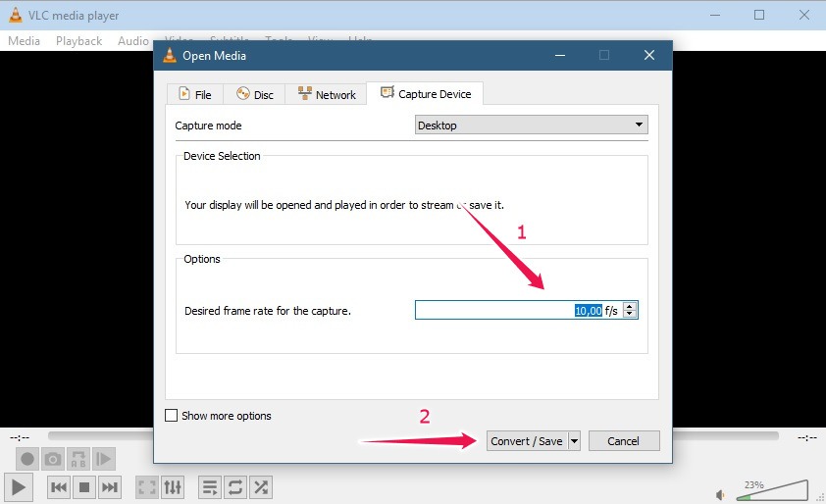Close the VLC media player window
Screen dimensions: 826x504
(803, 15)
